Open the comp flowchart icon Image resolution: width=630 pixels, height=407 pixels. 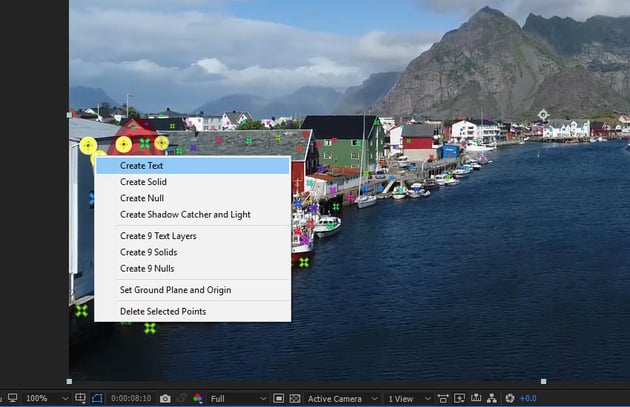491,399
